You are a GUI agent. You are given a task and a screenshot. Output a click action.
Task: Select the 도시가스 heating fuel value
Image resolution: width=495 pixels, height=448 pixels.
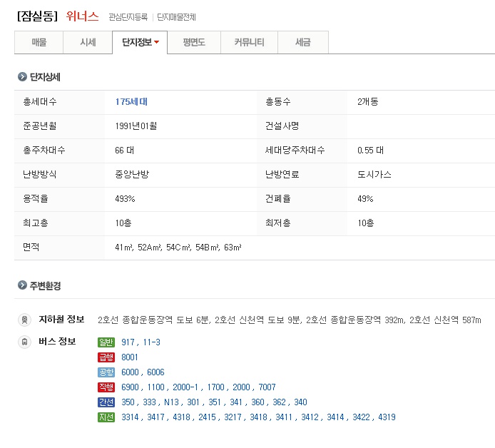[x=374, y=174]
